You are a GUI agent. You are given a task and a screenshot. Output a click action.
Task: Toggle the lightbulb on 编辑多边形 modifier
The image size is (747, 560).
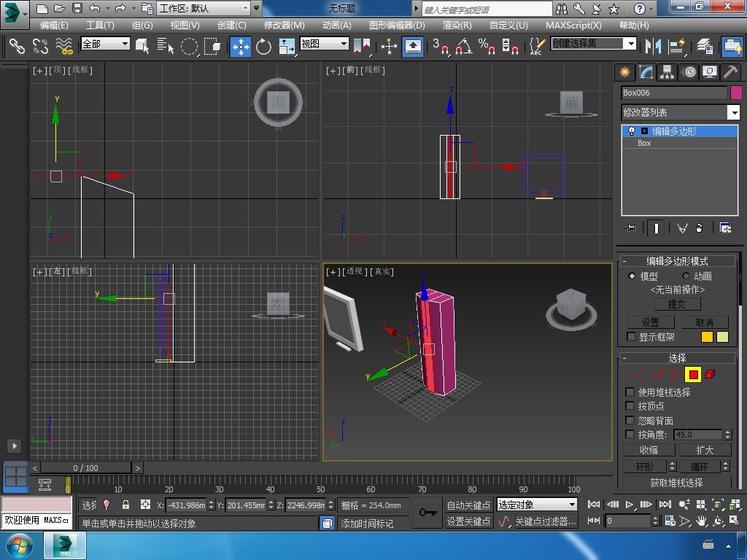(x=631, y=131)
